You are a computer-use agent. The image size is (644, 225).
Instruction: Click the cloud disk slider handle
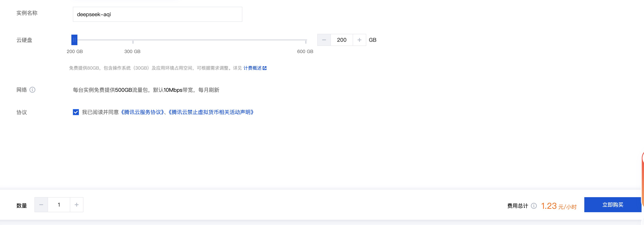(74, 40)
